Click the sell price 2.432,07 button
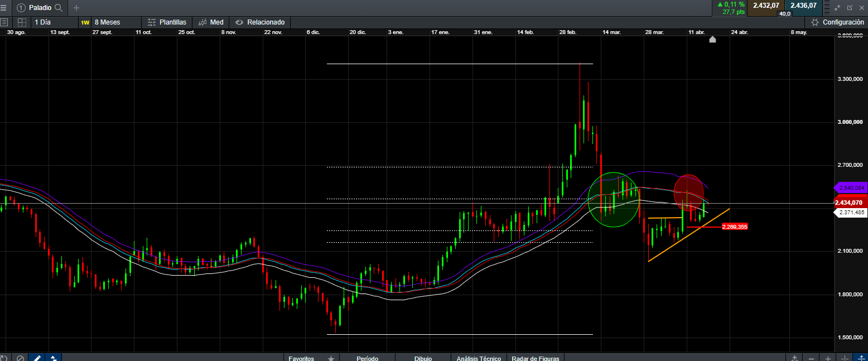 click(x=766, y=6)
